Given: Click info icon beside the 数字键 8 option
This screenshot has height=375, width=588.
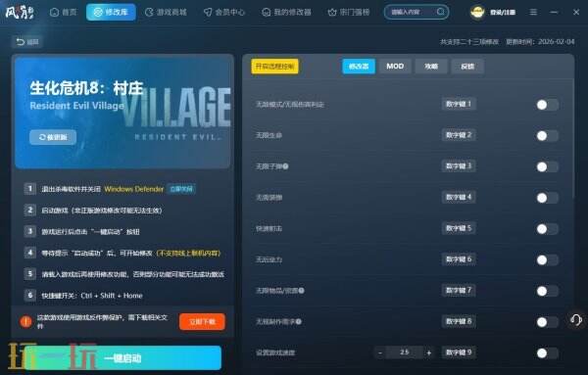Looking at the screenshot, I should [299, 321].
